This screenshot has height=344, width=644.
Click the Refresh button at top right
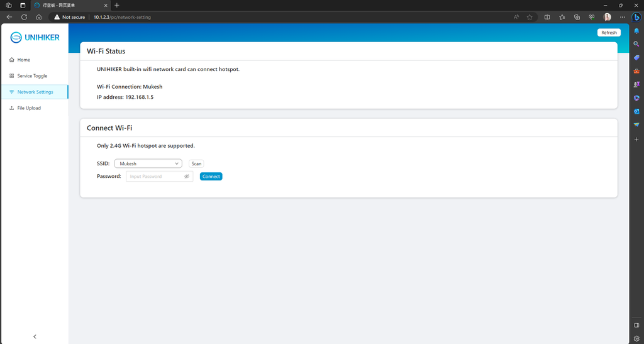[x=609, y=33]
